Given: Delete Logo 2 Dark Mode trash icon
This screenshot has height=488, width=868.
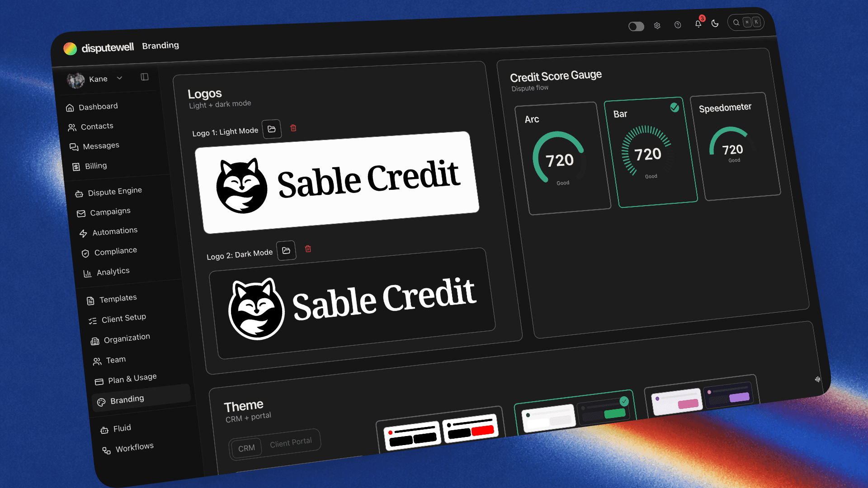Looking at the screenshot, I should pyautogui.click(x=308, y=249).
